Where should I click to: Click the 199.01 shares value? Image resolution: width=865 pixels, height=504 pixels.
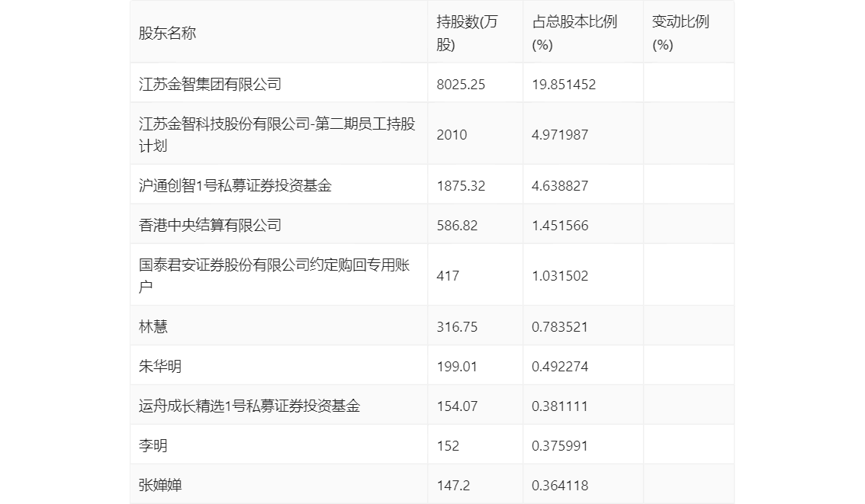[457, 367]
